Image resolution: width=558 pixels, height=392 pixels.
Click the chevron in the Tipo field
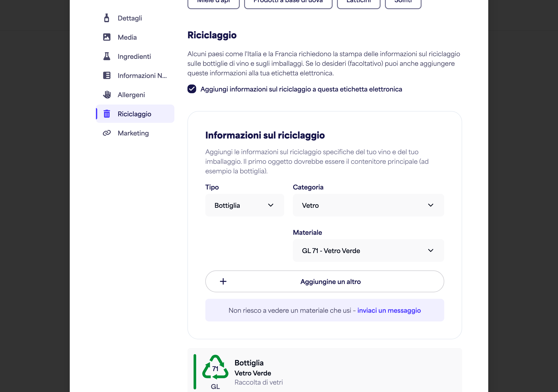(x=271, y=205)
